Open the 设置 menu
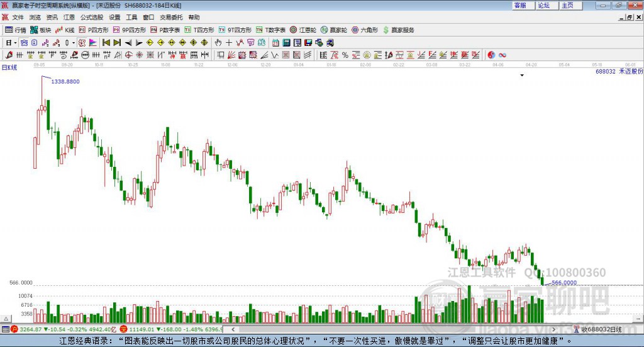The width and height of the screenshot is (644, 347). click(x=114, y=17)
